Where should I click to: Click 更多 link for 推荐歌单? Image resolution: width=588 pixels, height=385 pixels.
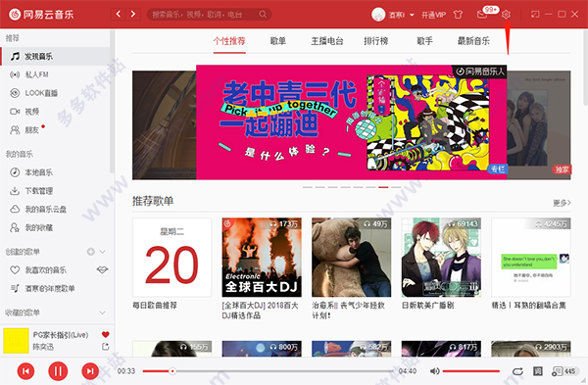click(562, 203)
